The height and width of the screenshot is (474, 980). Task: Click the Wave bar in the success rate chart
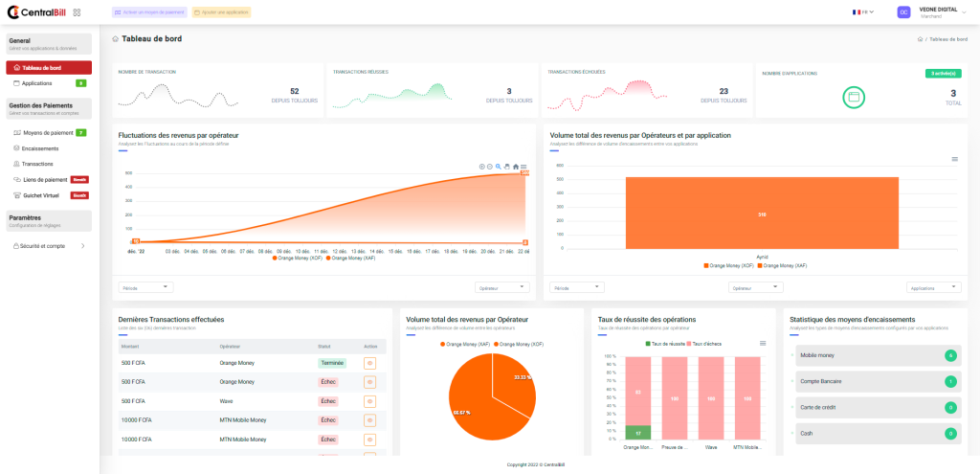point(711,399)
